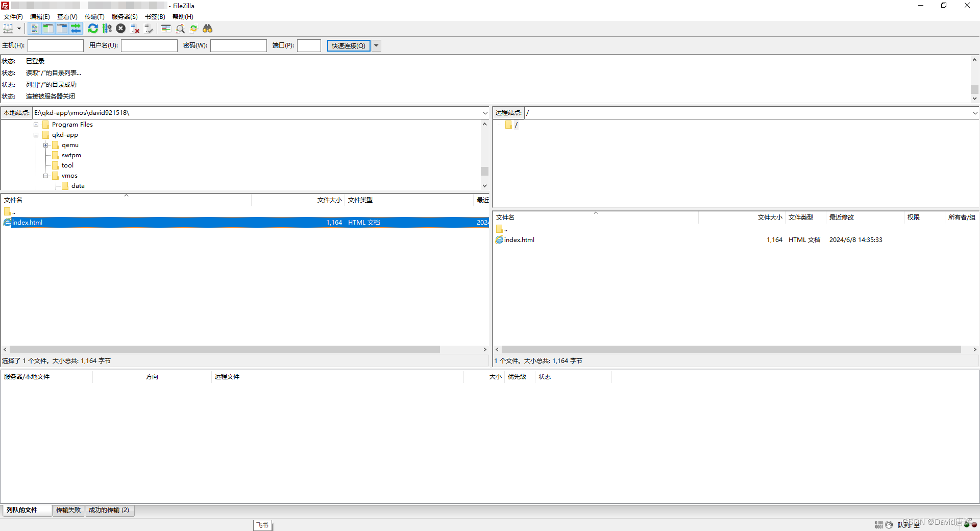Viewport: 980px width, 531px height.
Task: Open the 服务器(S) menu
Action: 125,17
